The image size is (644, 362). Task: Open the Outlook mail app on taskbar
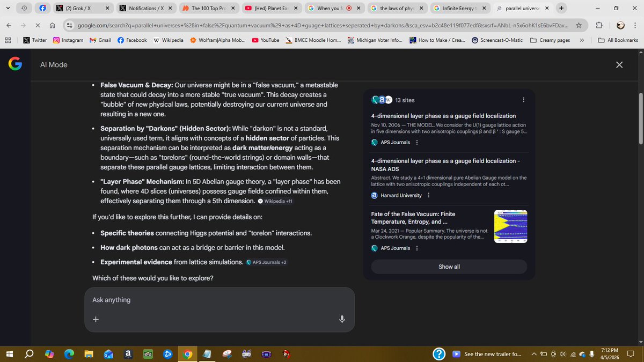coord(108,353)
